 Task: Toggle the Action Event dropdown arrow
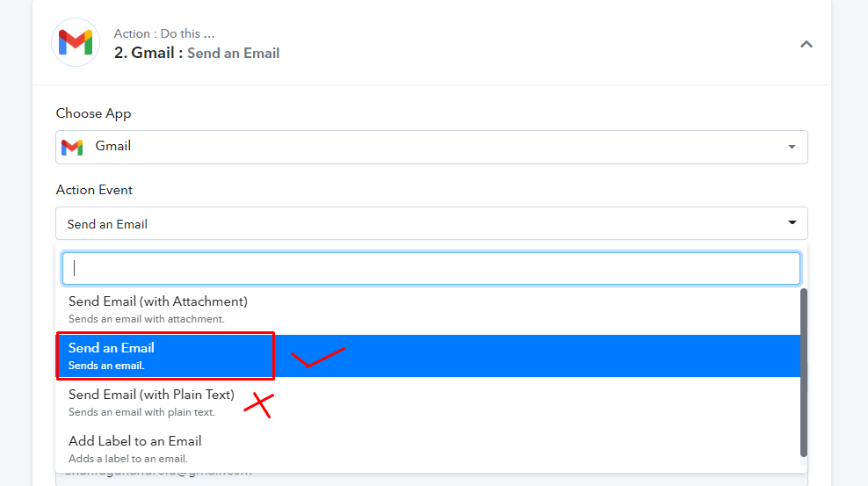coord(792,222)
